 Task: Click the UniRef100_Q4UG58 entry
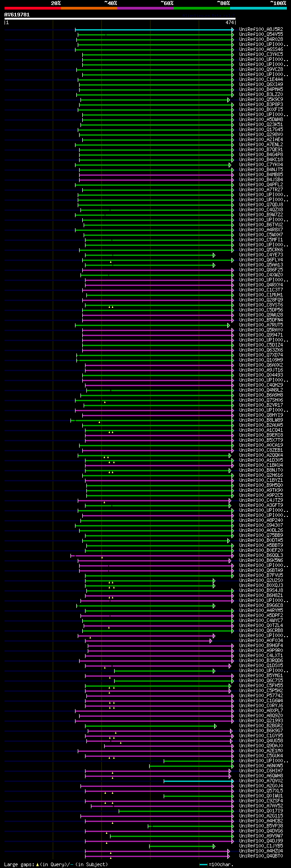pos(261,741)
